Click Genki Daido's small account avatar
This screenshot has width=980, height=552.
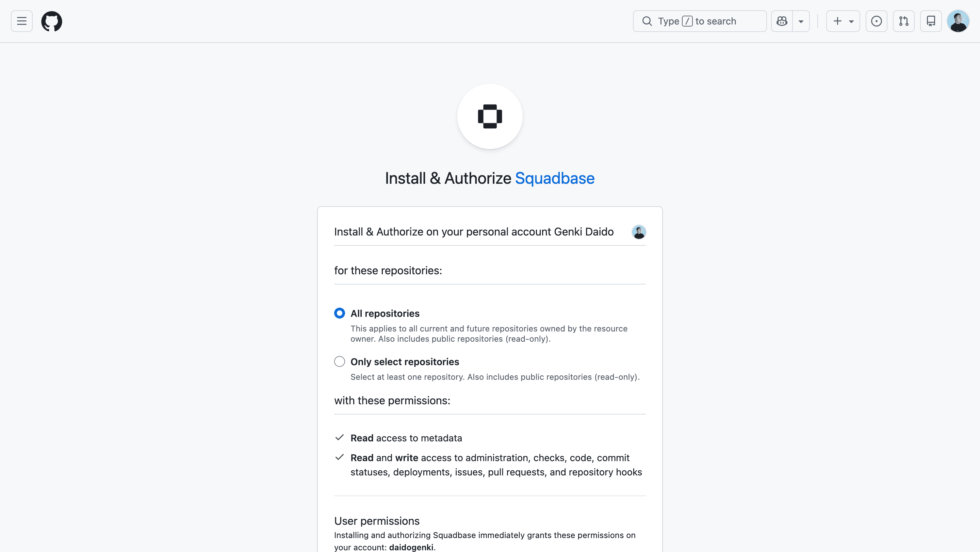639,232
